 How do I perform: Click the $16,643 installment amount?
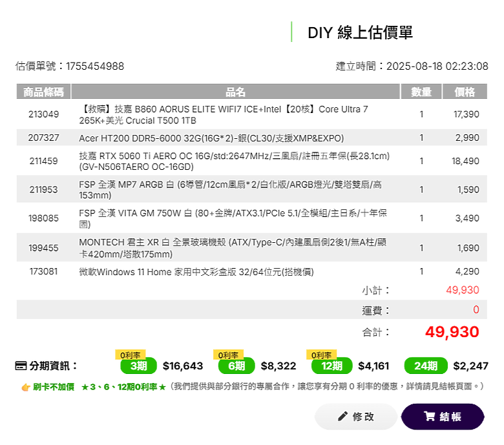pyautogui.click(x=183, y=366)
